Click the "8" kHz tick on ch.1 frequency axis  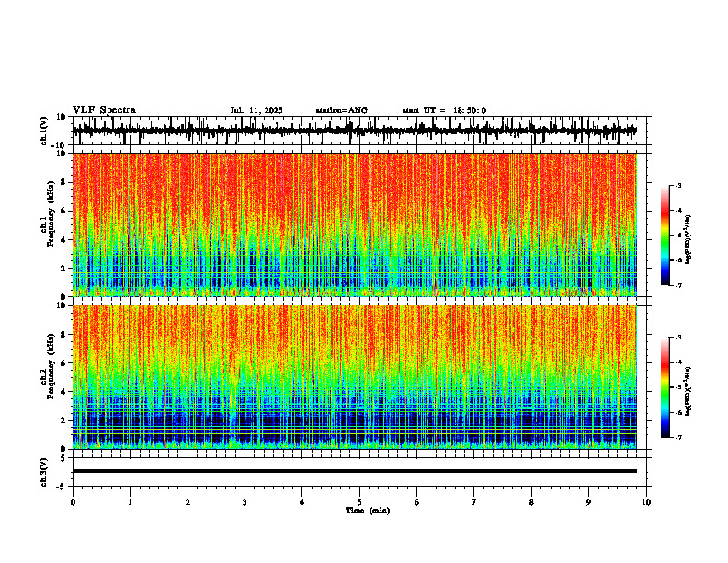[x=64, y=182]
